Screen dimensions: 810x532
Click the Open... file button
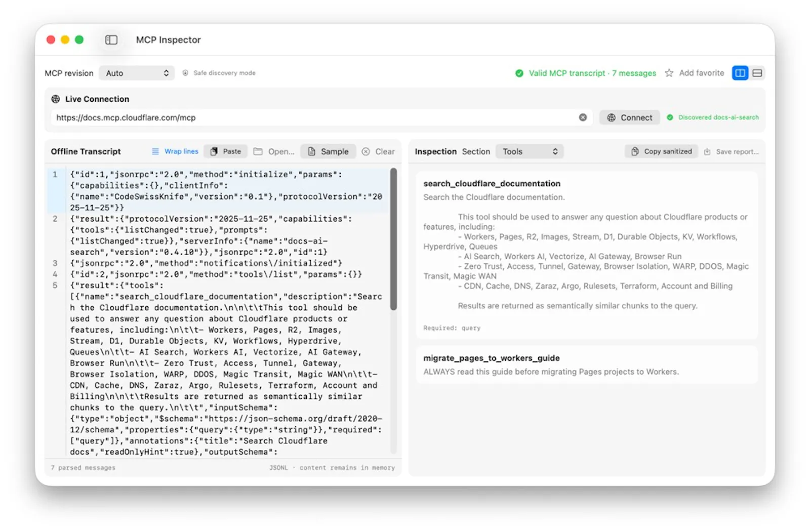pos(274,151)
